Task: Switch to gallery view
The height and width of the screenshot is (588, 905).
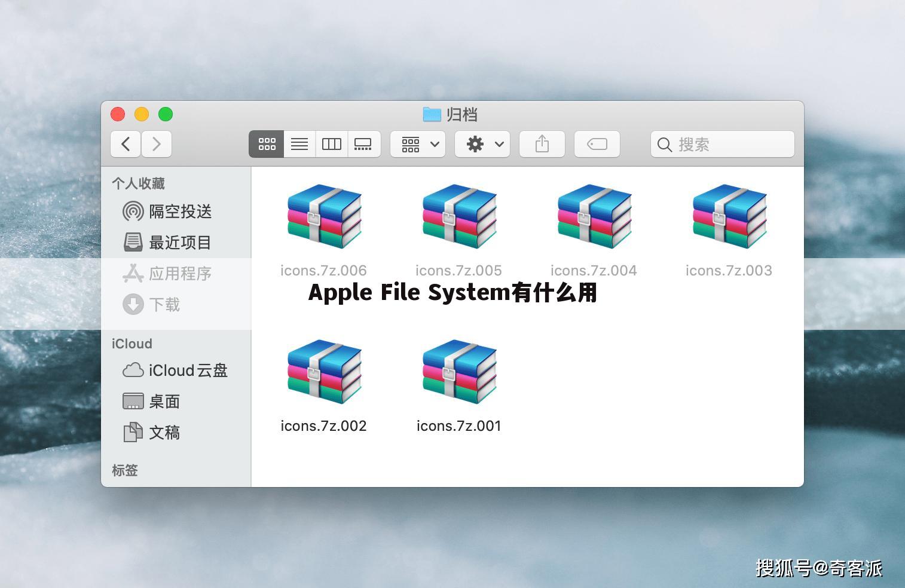Action: pyautogui.click(x=363, y=144)
